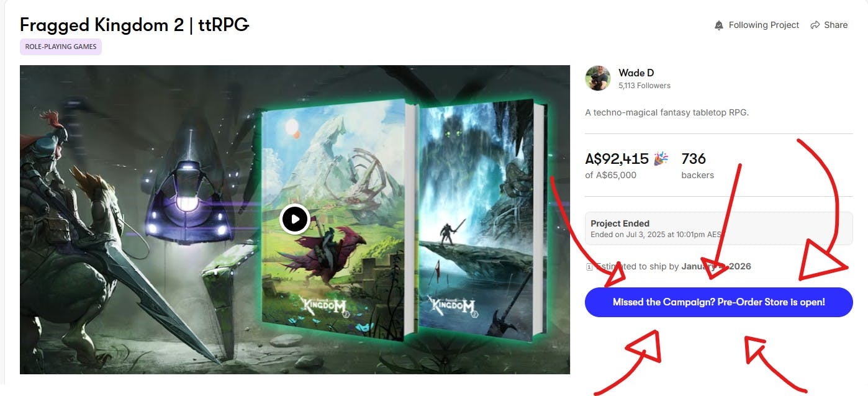
Task: Click the bell icon beside Following Project
Action: point(719,25)
